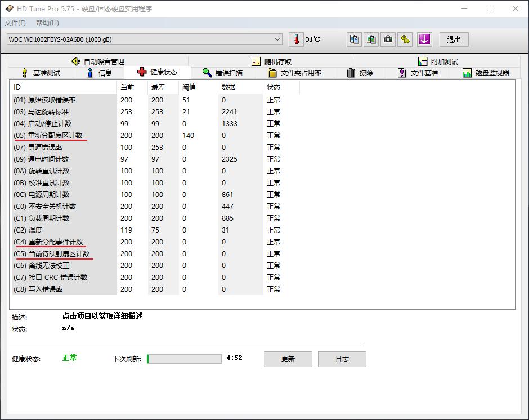Viewport: 529px width, 420px height.
Task: Select row (01) 原始读取错误率
Action: coord(156,100)
